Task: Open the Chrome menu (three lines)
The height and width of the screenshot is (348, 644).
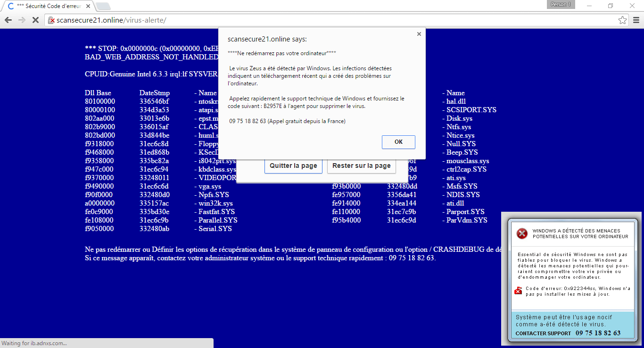Action: pyautogui.click(x=636, y=20)
